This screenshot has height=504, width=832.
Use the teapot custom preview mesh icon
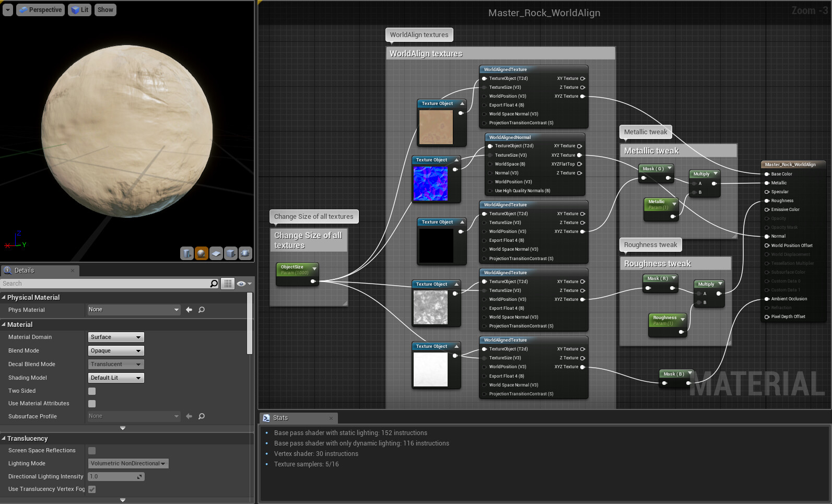tap(245, 253)
